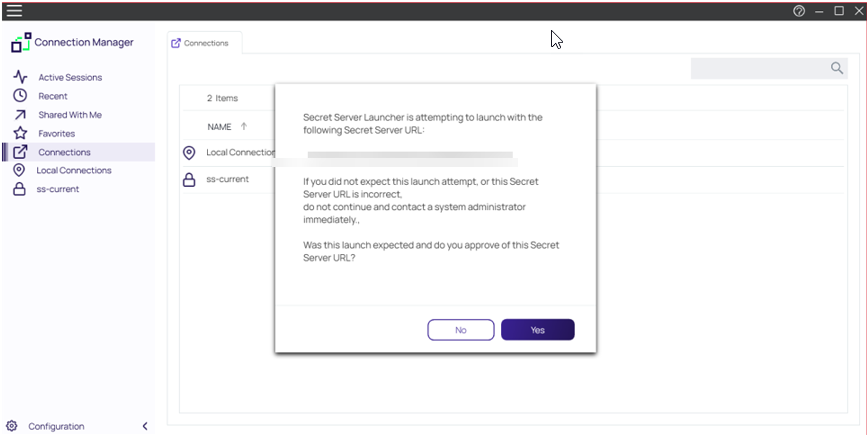Close the Connection Manager window

pos(859,11)
